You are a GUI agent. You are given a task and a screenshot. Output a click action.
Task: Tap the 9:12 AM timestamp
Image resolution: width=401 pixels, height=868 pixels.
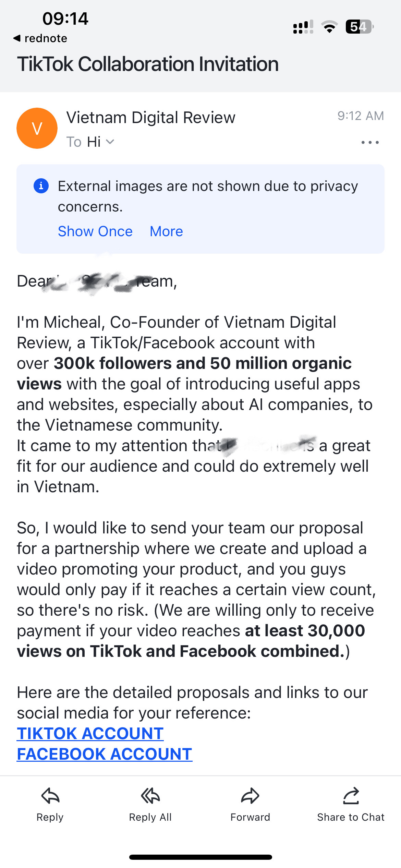(361, 116)
